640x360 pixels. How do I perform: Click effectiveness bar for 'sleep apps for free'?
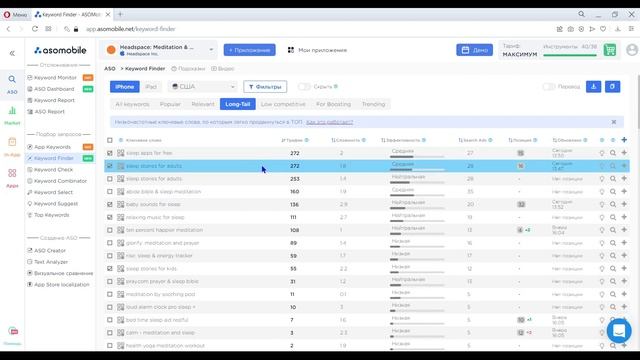point(416,156)
